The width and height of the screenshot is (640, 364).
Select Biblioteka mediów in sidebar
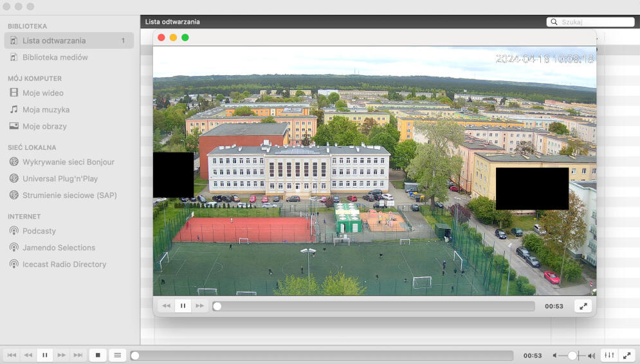pos(55,57)
